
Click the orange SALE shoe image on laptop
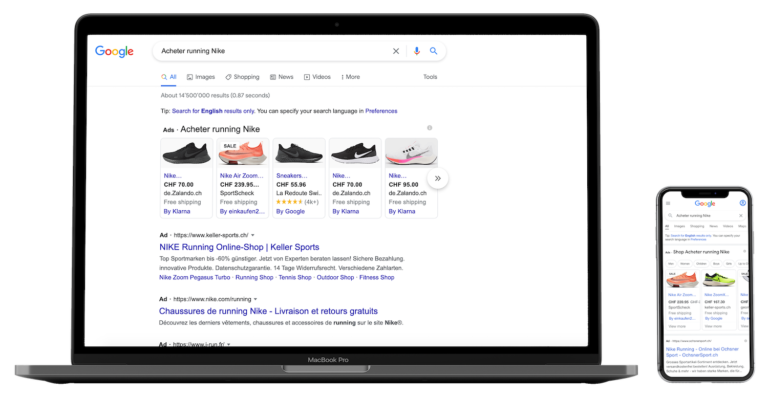tap(243, 153)
